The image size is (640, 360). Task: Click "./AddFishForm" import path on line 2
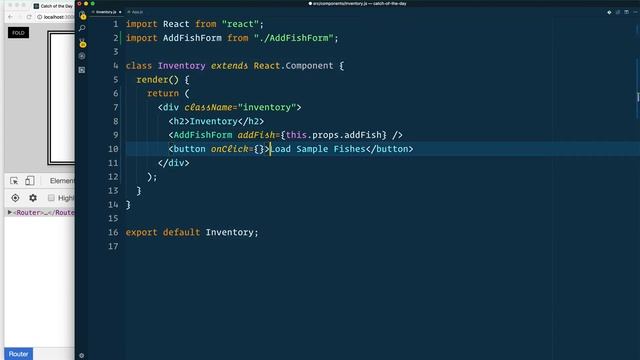point(293,38)
